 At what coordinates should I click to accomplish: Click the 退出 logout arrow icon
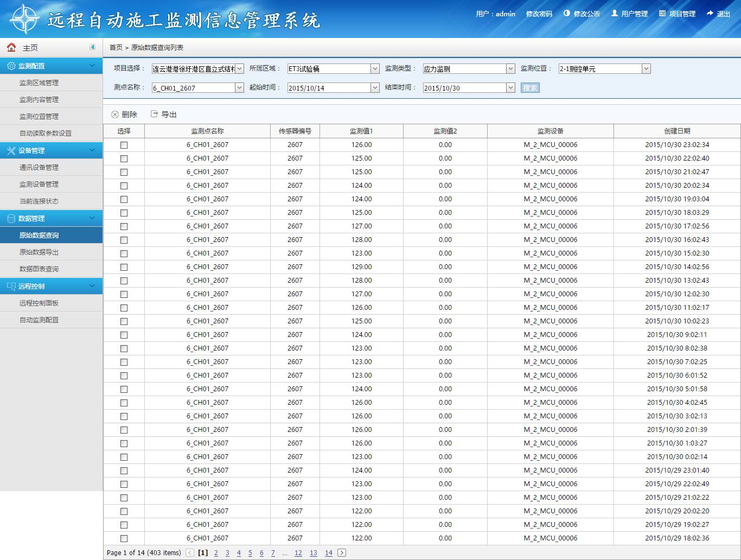tap(710, 13)
